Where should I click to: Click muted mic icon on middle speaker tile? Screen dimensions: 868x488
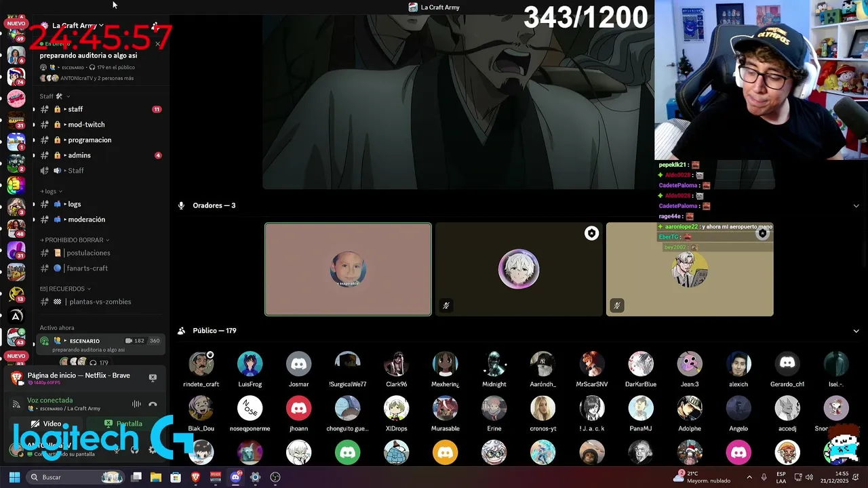pyautogui.click(x=446, y=306)
